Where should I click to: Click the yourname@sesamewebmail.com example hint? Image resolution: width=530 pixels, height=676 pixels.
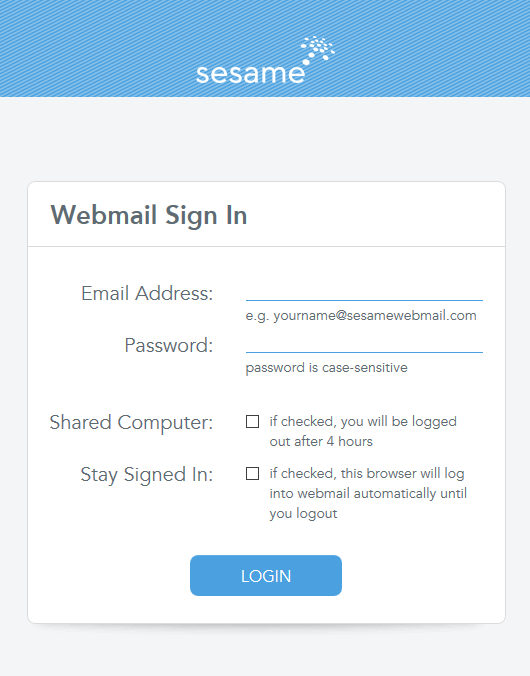pos(361,316)
